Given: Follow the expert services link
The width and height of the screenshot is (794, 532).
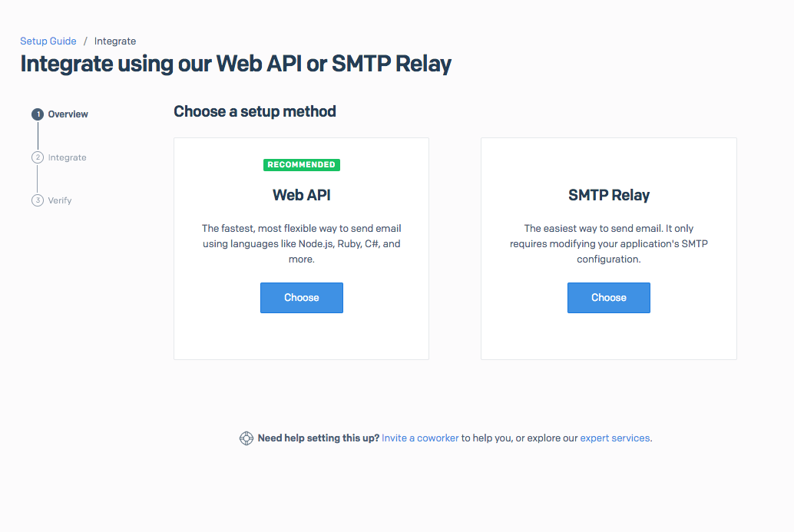Looking at the screenshot, I should click(615, 438).
